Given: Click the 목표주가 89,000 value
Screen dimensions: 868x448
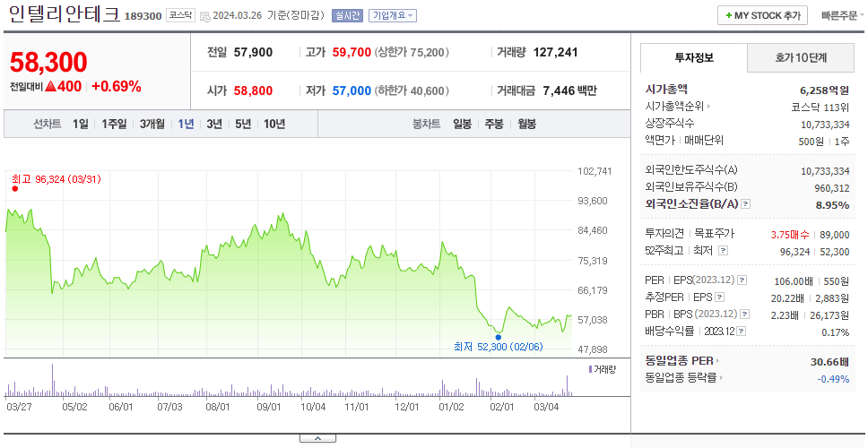Looking at the screenshot, I should coord(833,235).
